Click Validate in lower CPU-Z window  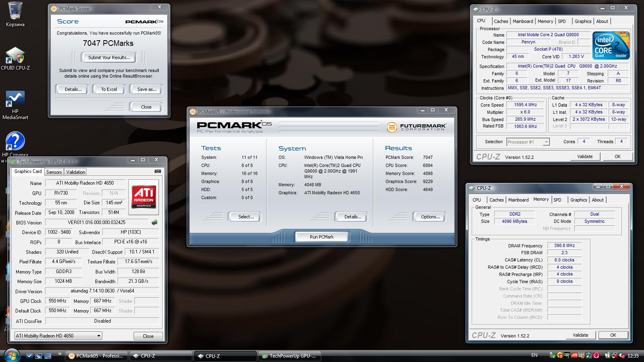[580, 335]
